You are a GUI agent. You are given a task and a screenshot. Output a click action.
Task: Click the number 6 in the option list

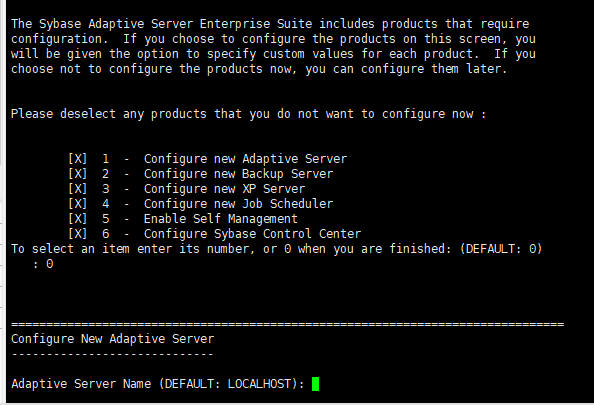point(106,234)
